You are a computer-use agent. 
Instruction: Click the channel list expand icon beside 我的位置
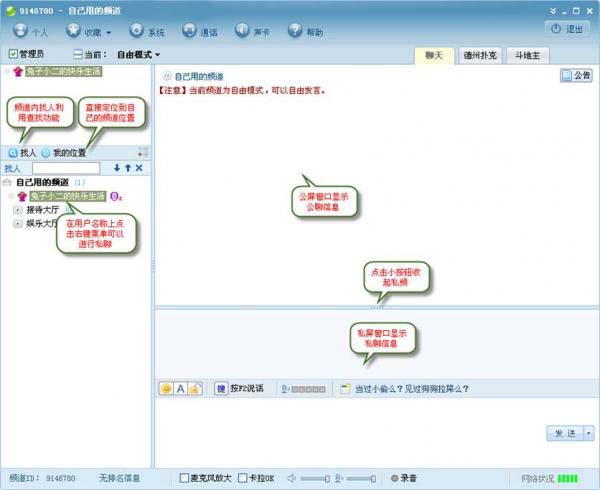tap(143, 152)
